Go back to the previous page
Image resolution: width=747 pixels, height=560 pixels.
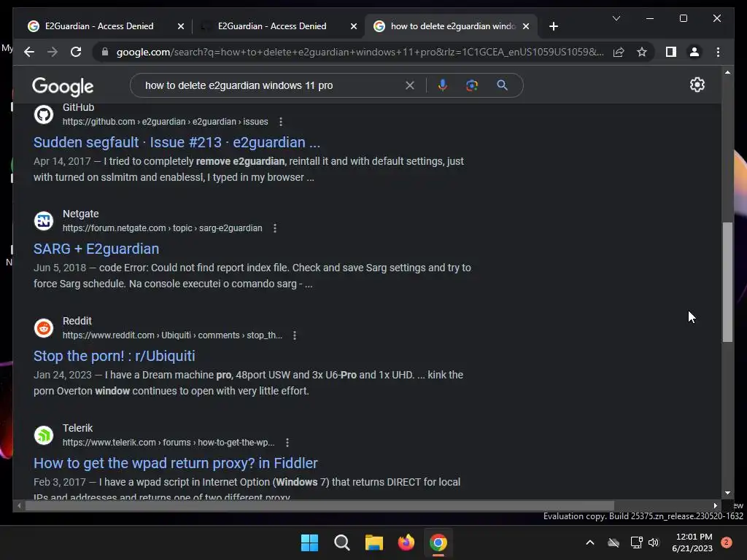click(x=29, y=52)
